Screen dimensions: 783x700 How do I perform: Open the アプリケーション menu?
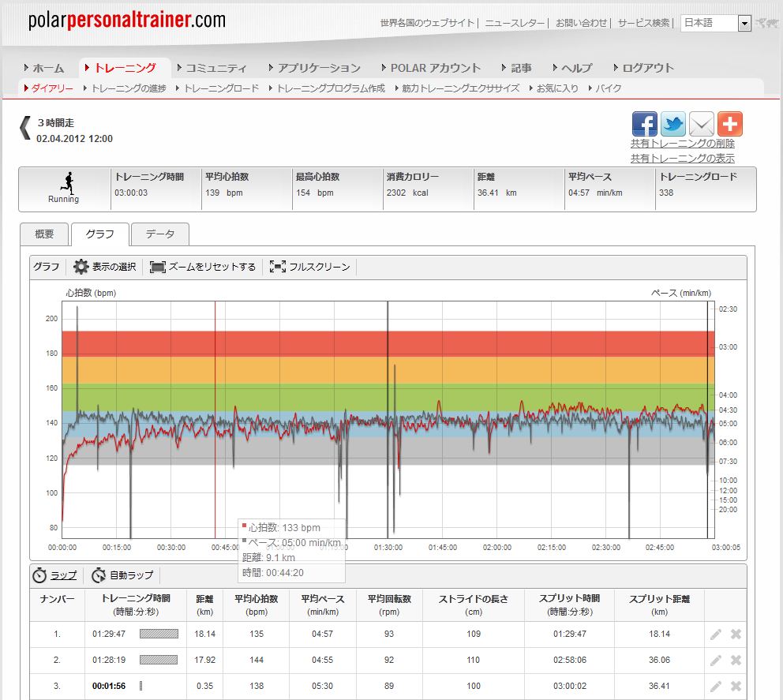click(x=315, y=68)
